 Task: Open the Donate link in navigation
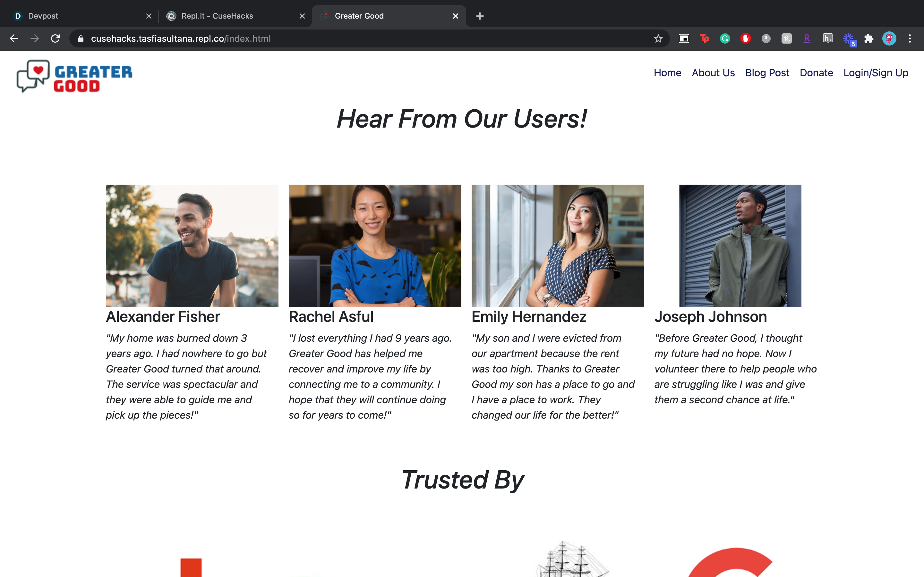coord(816,72)
